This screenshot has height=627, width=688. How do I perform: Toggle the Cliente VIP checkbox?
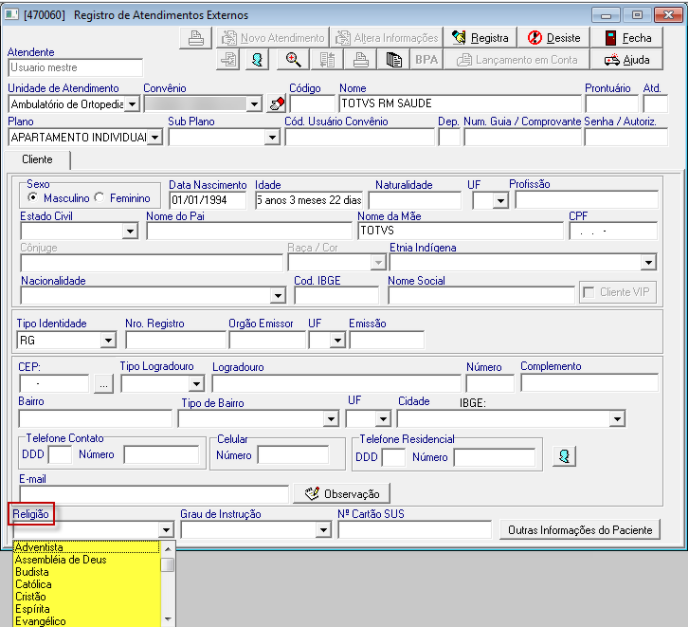coord(589,292)
